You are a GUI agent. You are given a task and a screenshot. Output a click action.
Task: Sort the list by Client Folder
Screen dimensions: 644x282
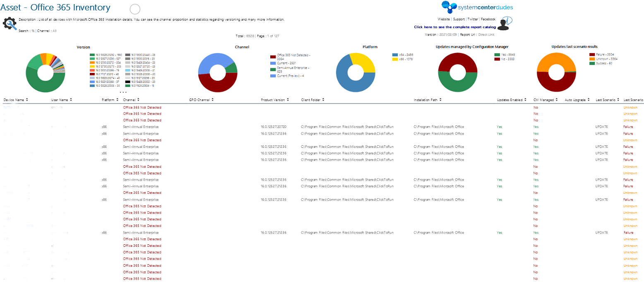(323, 100)
